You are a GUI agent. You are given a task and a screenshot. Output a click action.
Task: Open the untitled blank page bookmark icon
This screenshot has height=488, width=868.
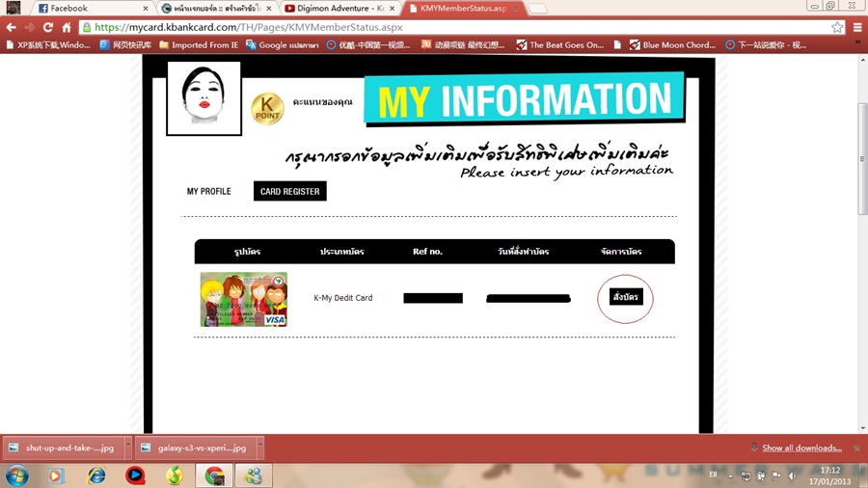[617, 44]
